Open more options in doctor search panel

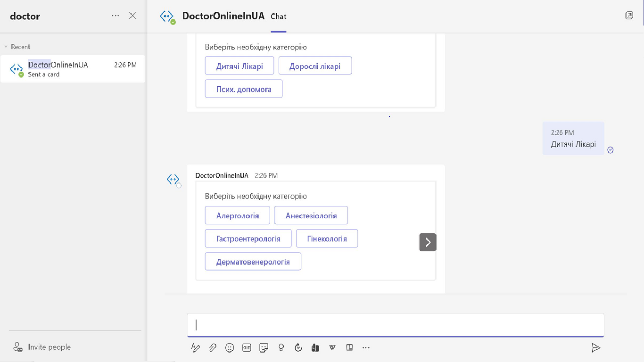coord(116,16)
